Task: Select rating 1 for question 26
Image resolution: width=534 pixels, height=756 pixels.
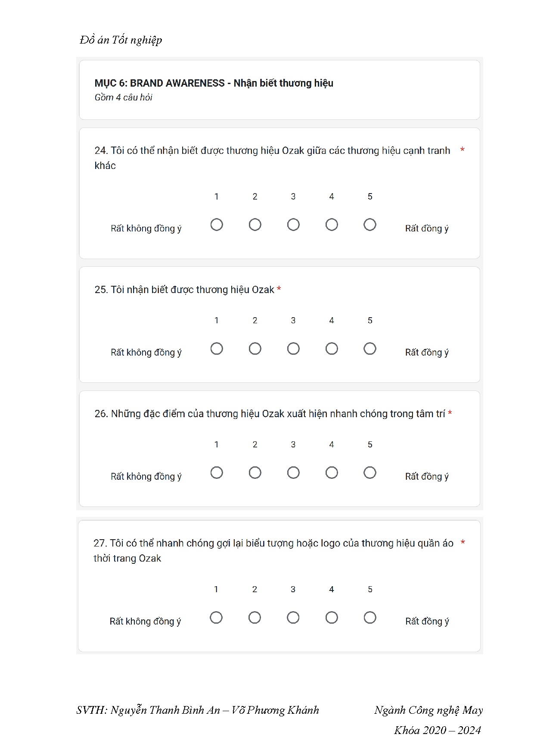Action: [x=217, y=473]
